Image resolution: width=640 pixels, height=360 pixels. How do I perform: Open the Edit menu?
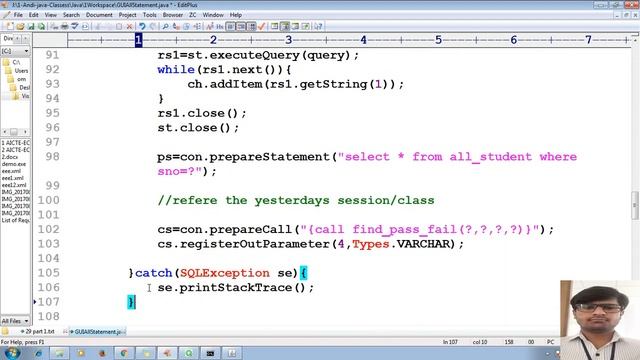(33, 15)
